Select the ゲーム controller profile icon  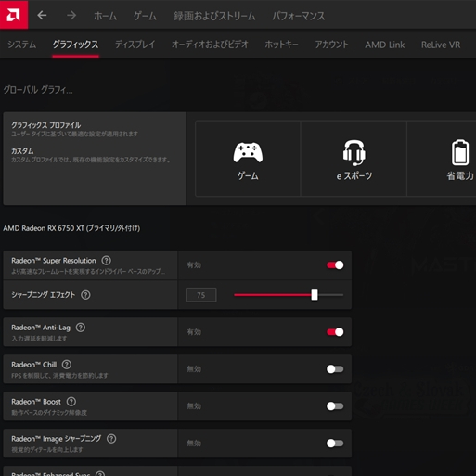point(248,152)
